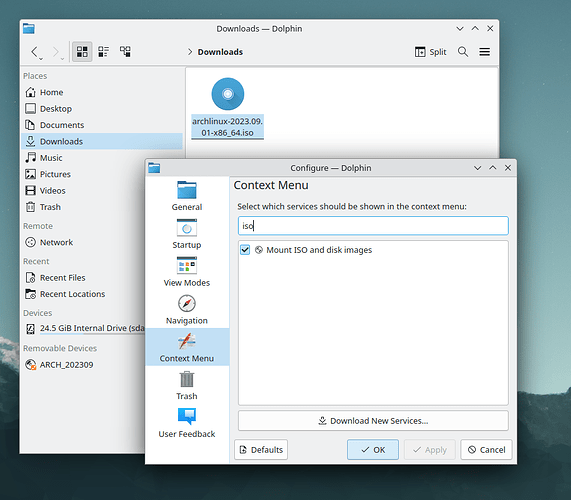Open search with the magnifier icon
The width and height of the screenshot is (571, 500).
(x=463, y=52)
